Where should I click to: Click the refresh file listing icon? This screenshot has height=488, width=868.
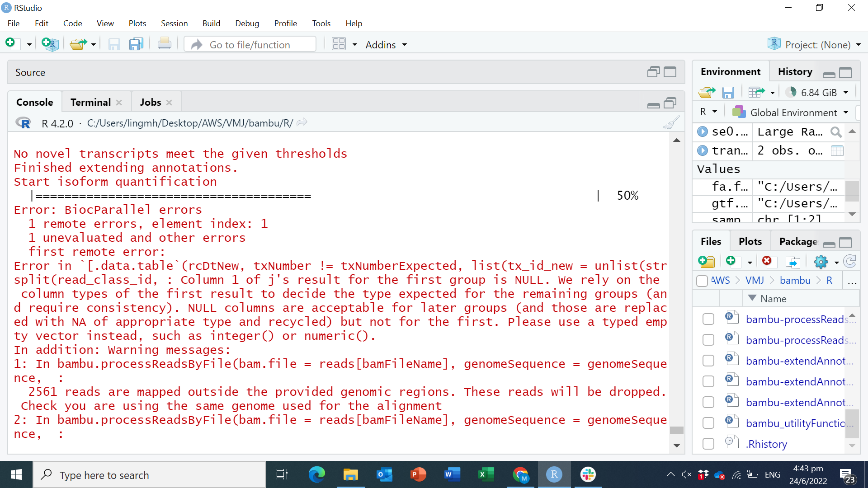850,261
